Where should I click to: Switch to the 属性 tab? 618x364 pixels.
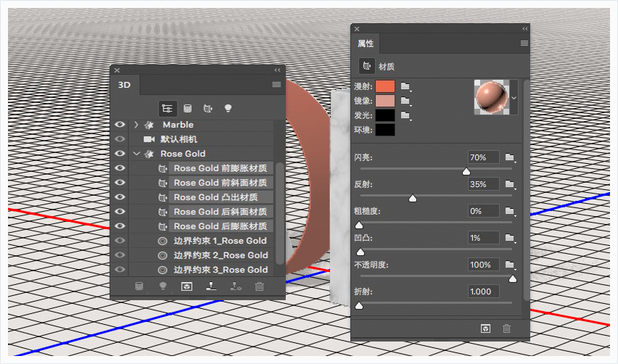point(366,44)
